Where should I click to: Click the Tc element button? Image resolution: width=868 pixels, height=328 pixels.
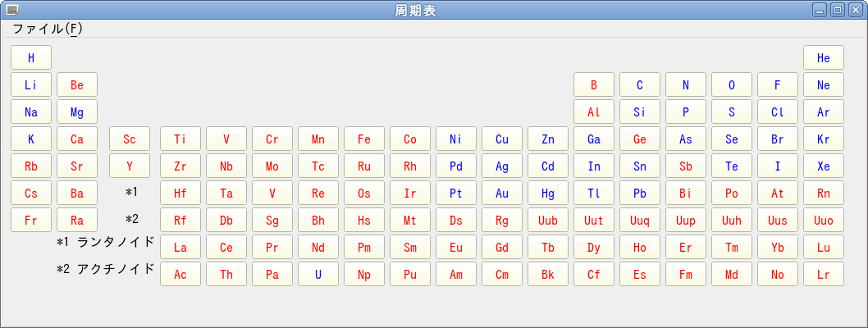(318, 166)
